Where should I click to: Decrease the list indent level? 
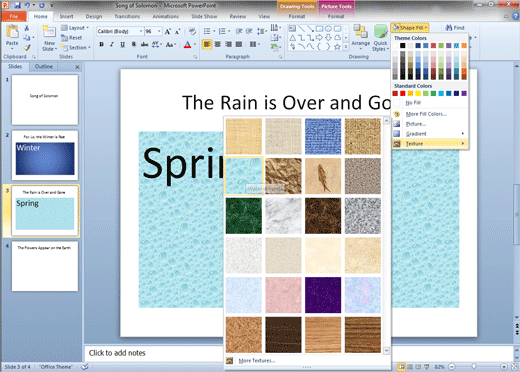(x=239, y=31)
